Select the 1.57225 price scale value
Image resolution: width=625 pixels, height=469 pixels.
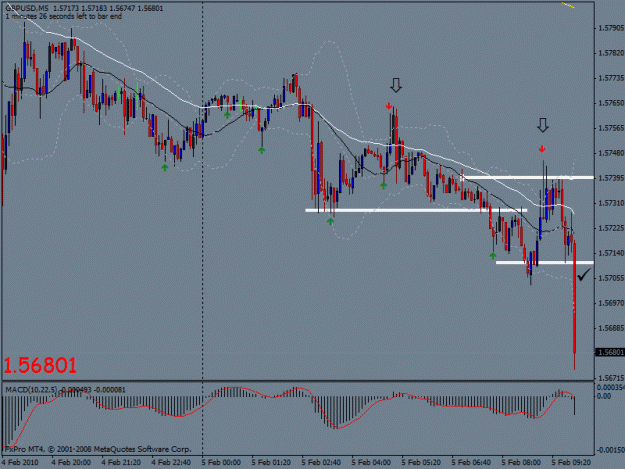pos(611,228)
